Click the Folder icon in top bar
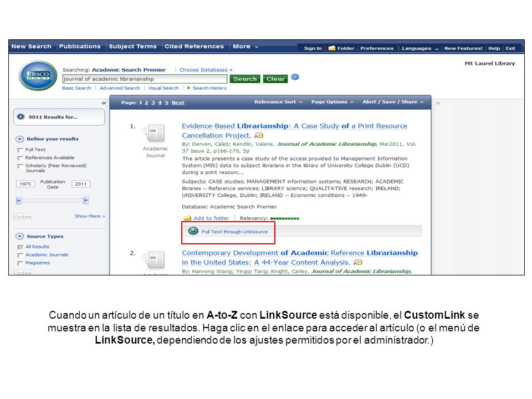Screen dimensions: 532x399 [332, 48]
